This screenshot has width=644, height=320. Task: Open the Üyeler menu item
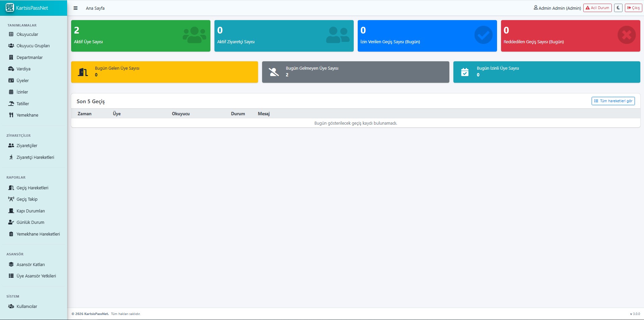coord(22,80)
